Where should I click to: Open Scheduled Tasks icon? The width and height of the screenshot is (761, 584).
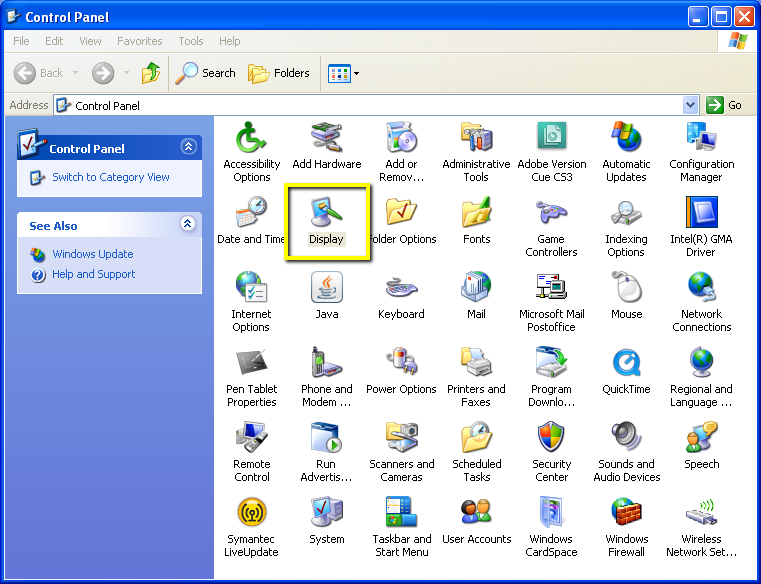pyautogui.click(x=476, y=437)
